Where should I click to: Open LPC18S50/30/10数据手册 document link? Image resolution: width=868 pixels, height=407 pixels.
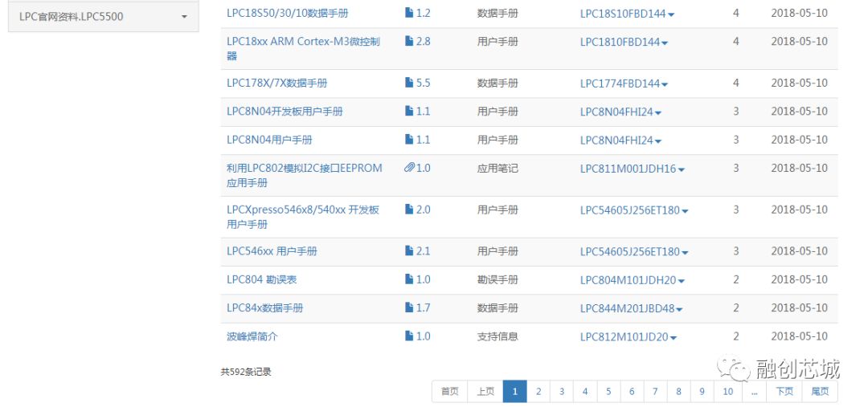coord(287,14)
